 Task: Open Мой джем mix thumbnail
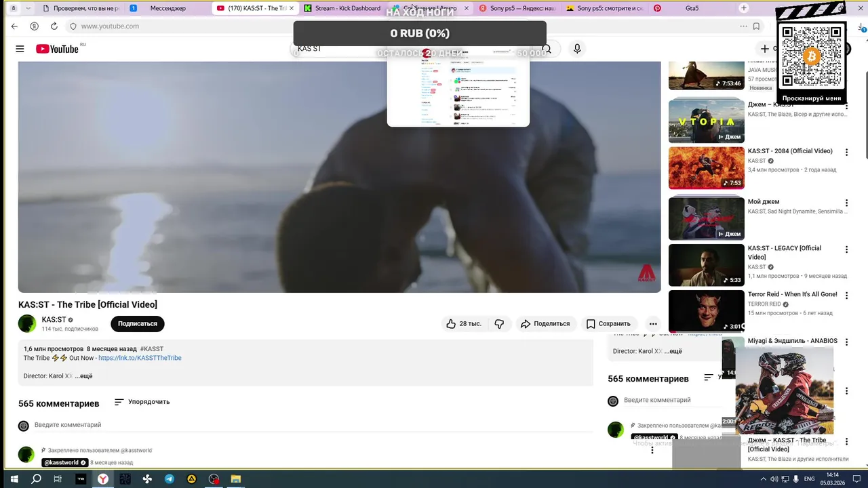point(706,218)
